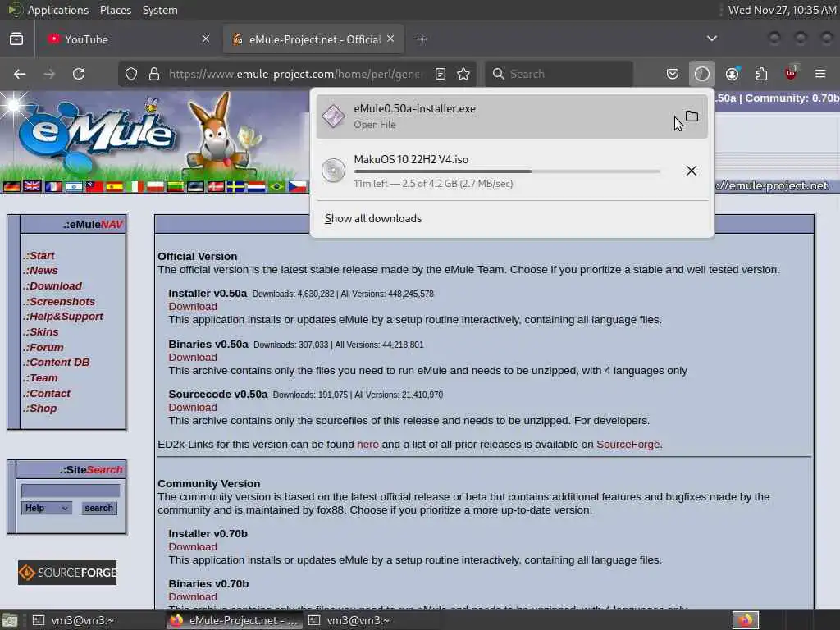
Task: Download community Installer v0.70b
Action: pyautogui.click(x=192, y=546)
